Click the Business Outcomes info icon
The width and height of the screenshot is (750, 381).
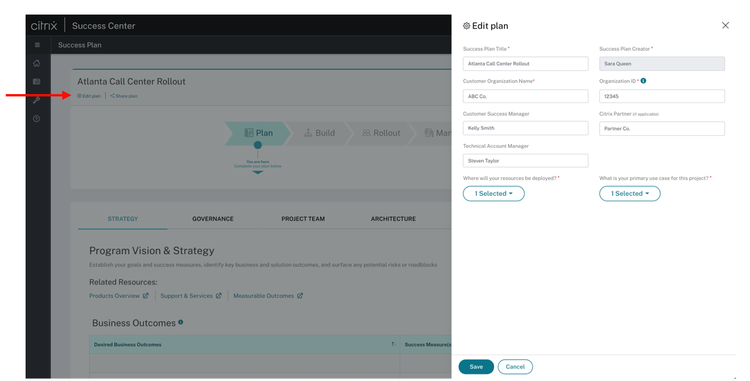[x=180, y=322]
